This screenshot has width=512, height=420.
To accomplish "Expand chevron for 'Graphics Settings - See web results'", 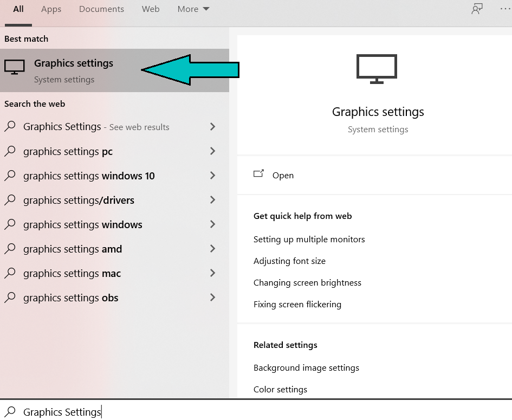I will pyautogui.click(x=212, y=127).
